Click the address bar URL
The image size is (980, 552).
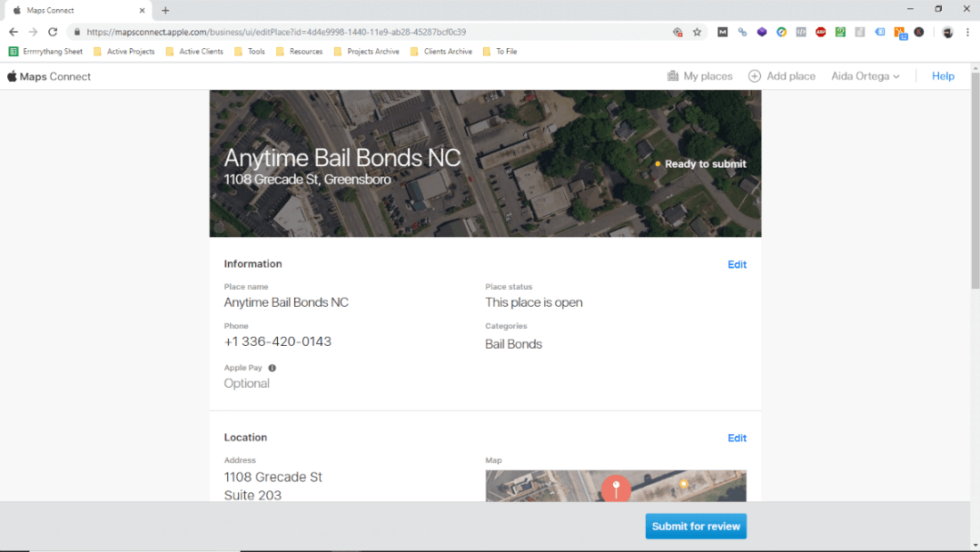tap(276, 32)
